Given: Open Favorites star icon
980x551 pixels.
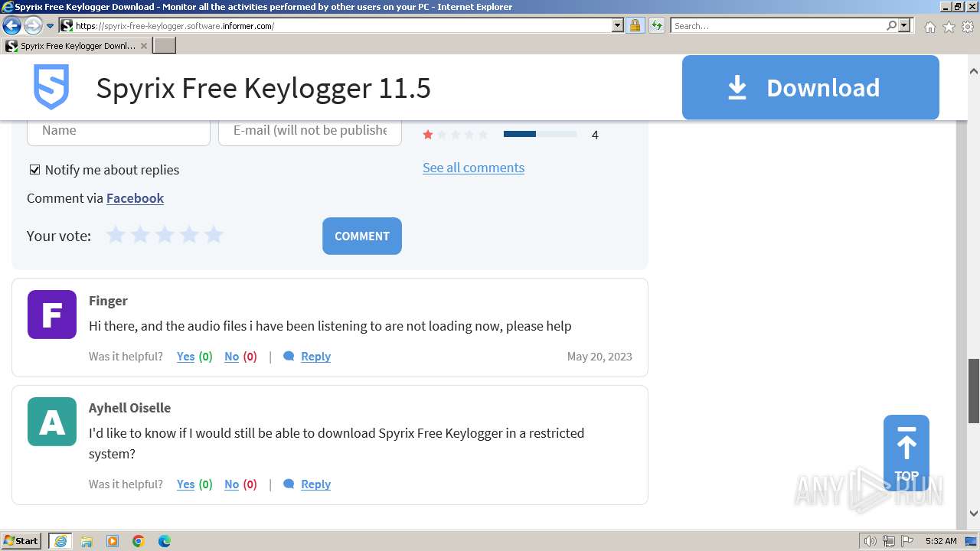Looking at the screenshot, I should pyautogui.click(x=949, y=27).
